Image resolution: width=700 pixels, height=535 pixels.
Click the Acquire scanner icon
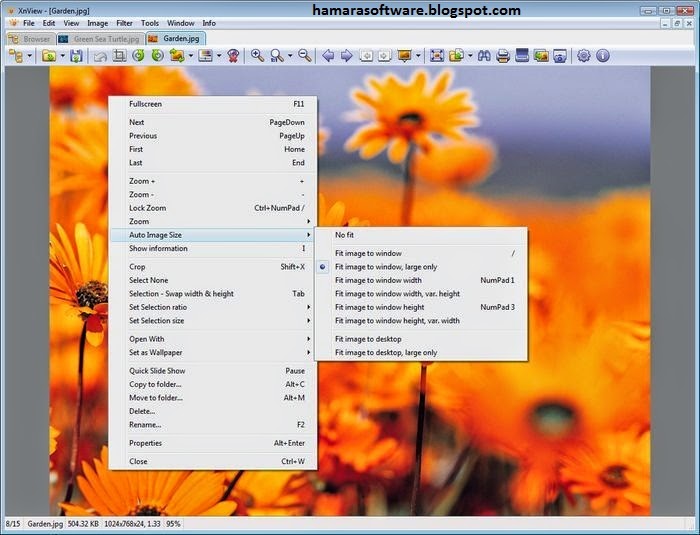[522, 56]
